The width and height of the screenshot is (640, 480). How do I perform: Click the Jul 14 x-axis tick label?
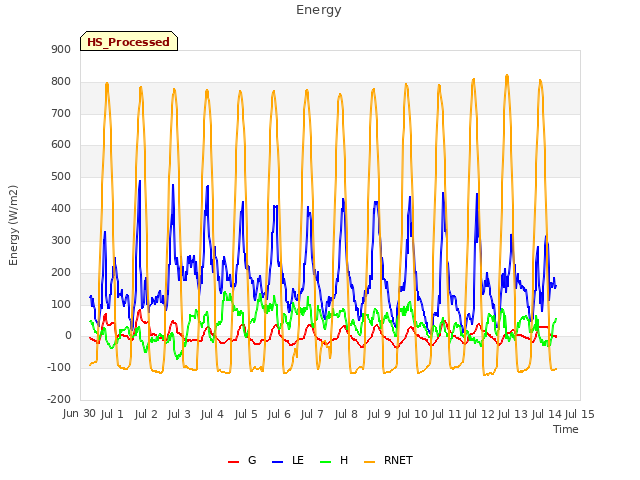click(546, 414)
